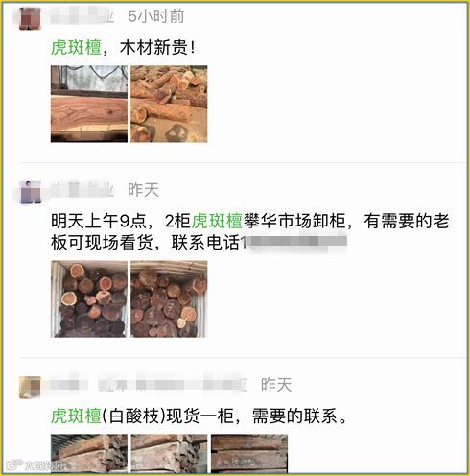Open blurred username of first post

coord(82,16)
